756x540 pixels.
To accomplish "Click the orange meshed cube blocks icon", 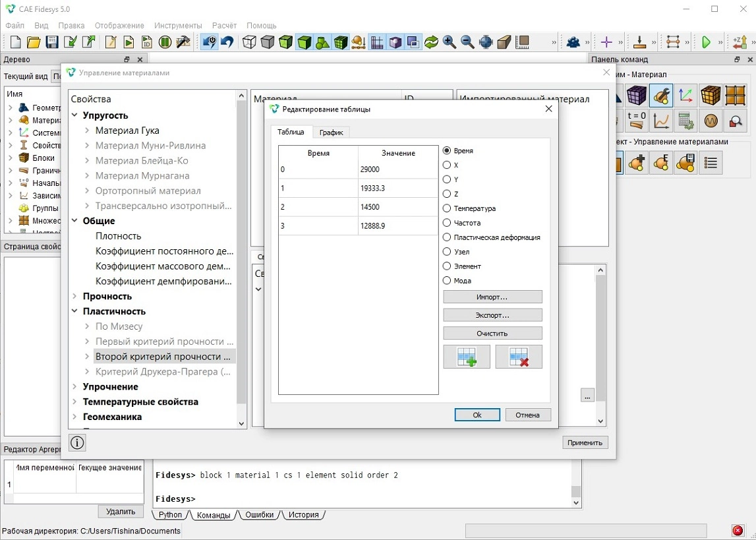I will (711, 96).
